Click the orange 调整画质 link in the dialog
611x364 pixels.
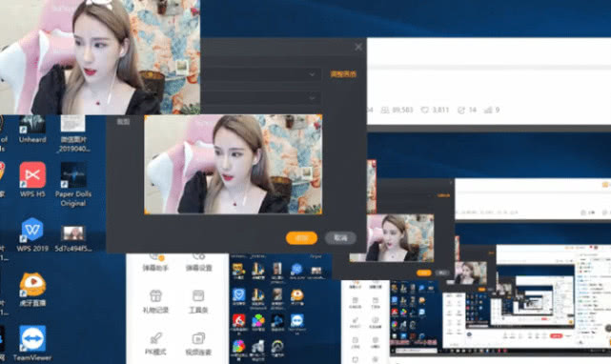click(343, 74)
